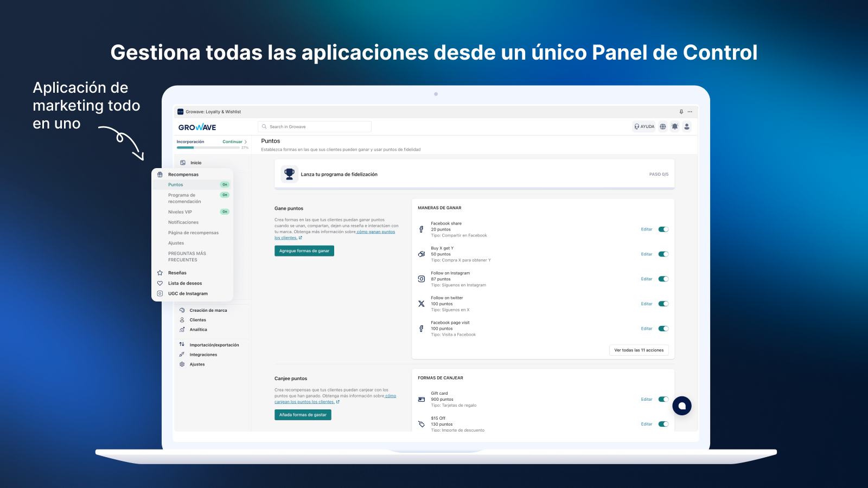
Task: Click the On badge next to Niveles VIP
Action: [x=225, y=212]
